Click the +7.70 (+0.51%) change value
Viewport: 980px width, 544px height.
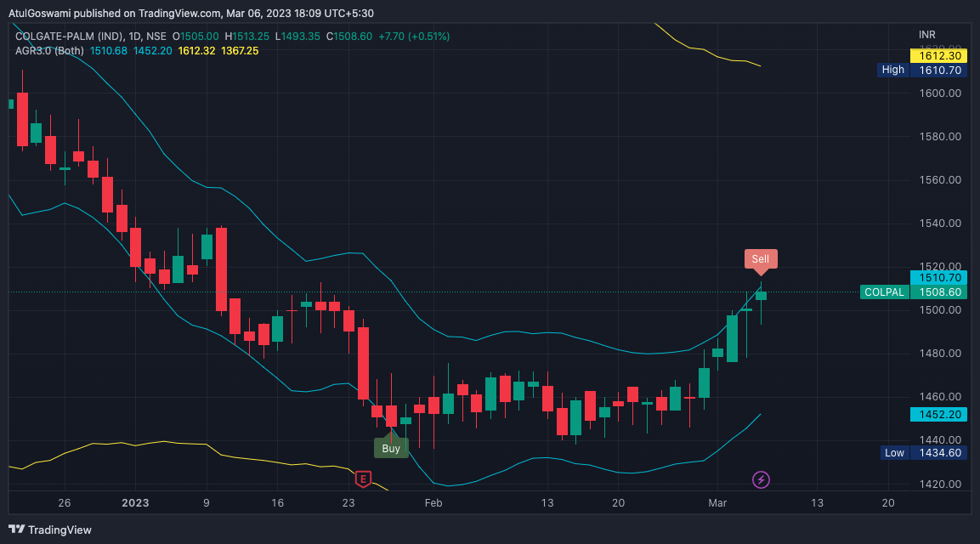tap(415, 37)
